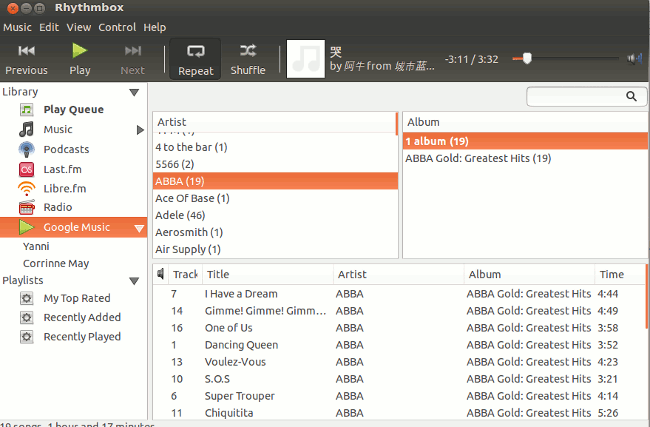The image size is (650, 427).
Task: Select the 1 album (19) row
Action: pyautogui.click(x=525, y=141)
